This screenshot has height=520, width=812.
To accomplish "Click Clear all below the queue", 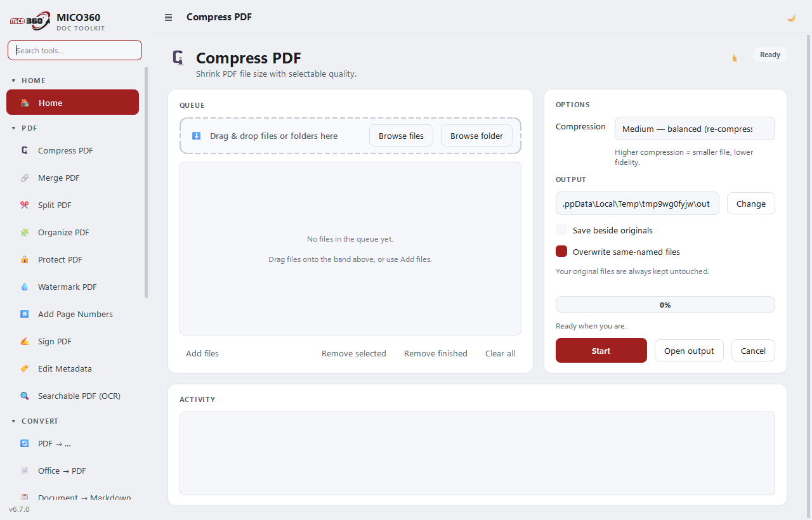I will pyautogui.click(x=501, y=354).
